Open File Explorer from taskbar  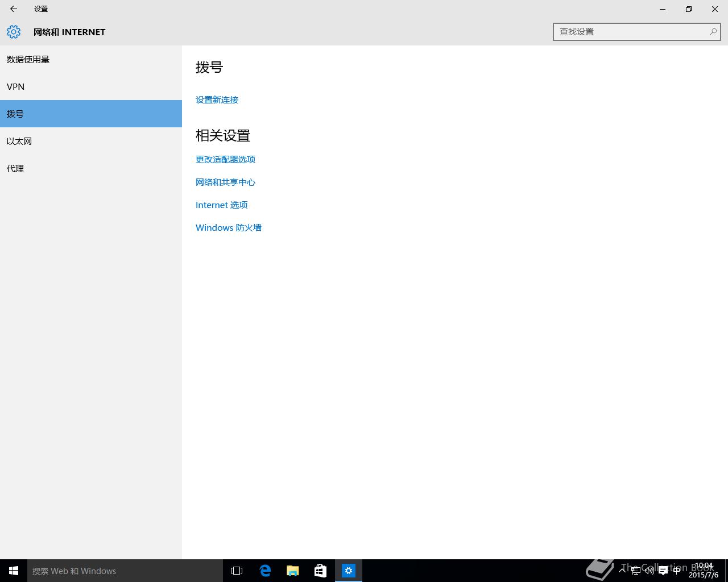(x=293, y=571)
